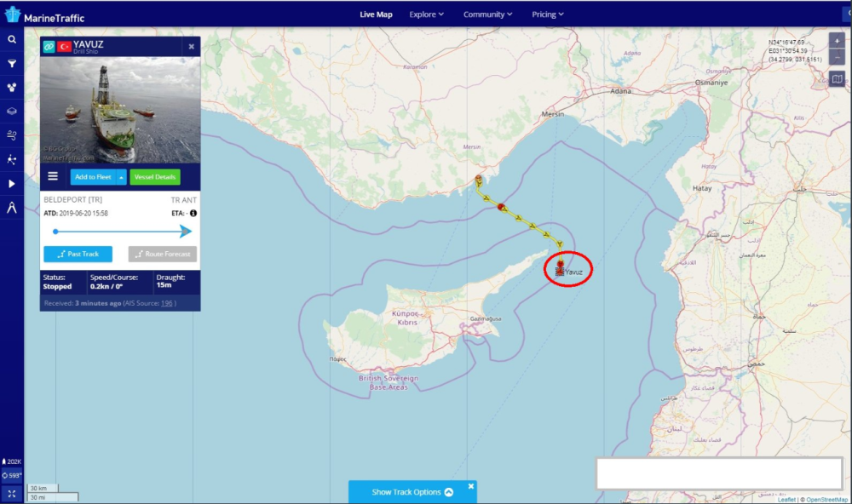Open the map layers sidebar icon
The image size is (852, 504).
(x=12, y=111)
